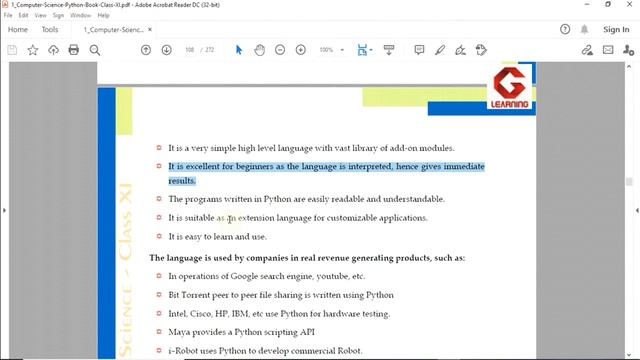640x360 pixels.
Task: Upload file to cloud icon
Action: pos(53,50)
